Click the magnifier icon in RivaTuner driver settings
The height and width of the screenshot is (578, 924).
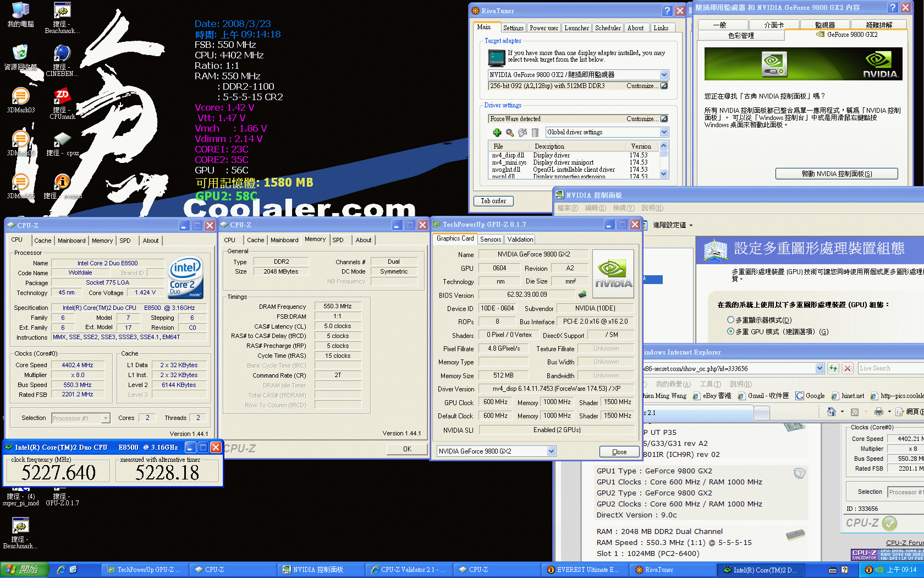coord(510,132)
